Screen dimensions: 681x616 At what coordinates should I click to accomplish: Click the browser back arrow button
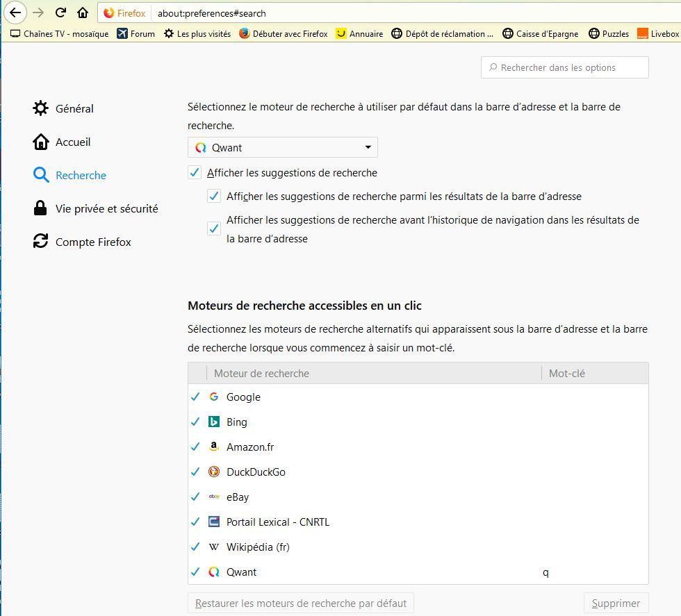16,13
